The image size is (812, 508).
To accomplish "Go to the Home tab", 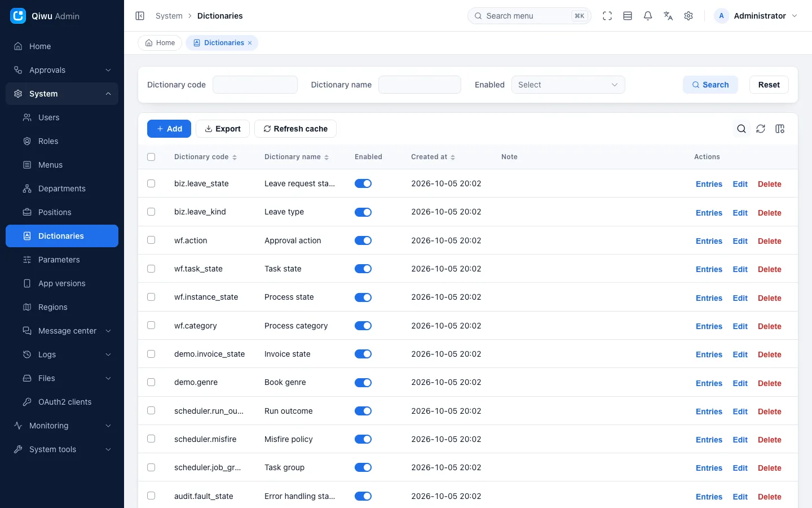I will [160, 43].
